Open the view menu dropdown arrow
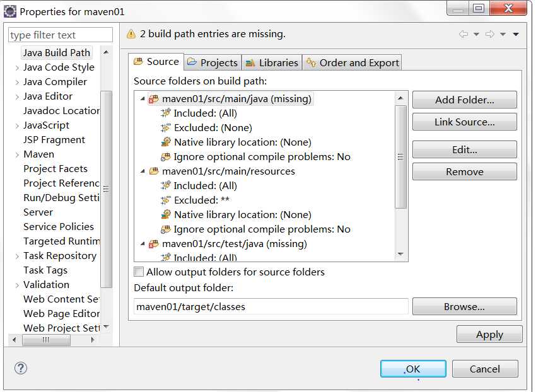The height and width of the screenshot is (392, 548). click(x=516, y=34)
